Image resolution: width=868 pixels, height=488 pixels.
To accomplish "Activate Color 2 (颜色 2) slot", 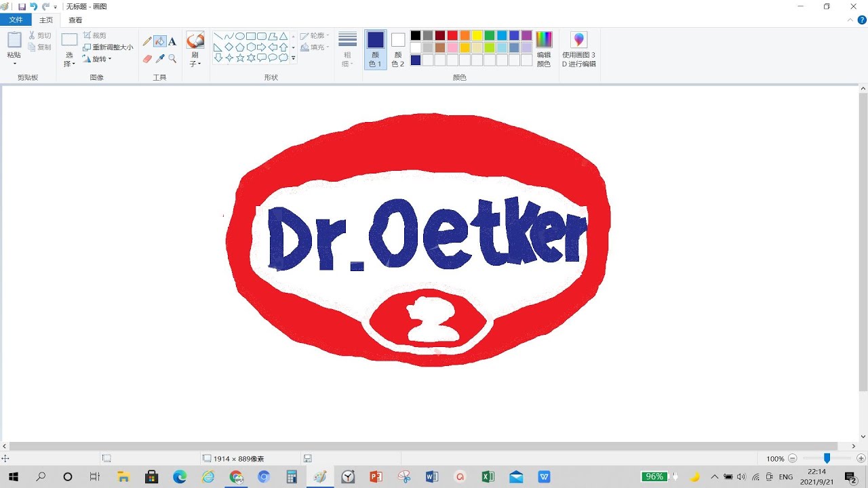I will point(398,49).
